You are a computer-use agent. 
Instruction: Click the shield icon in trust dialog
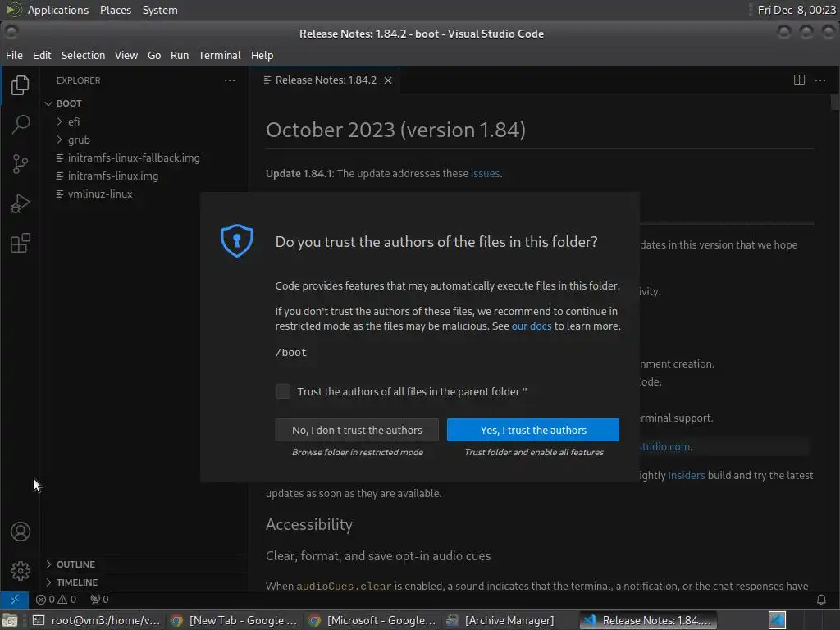pos(237,240)
